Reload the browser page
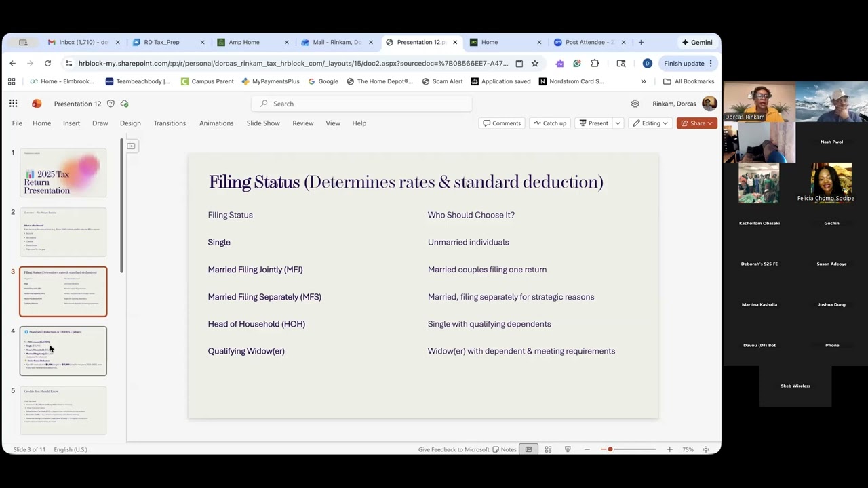868x488 pixels. 47,63
